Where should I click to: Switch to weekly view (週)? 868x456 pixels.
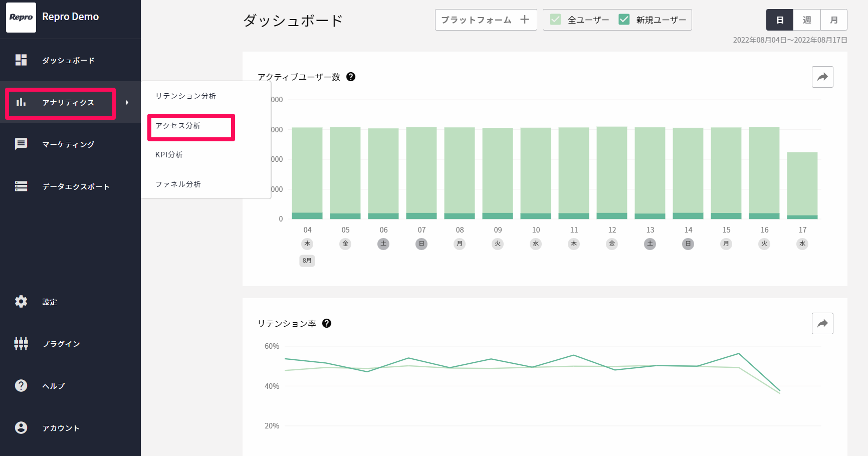[x=807, y=20]
